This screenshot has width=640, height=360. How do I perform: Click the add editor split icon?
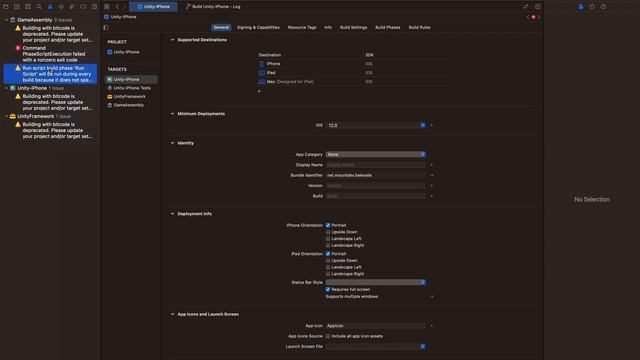(538, 7)
